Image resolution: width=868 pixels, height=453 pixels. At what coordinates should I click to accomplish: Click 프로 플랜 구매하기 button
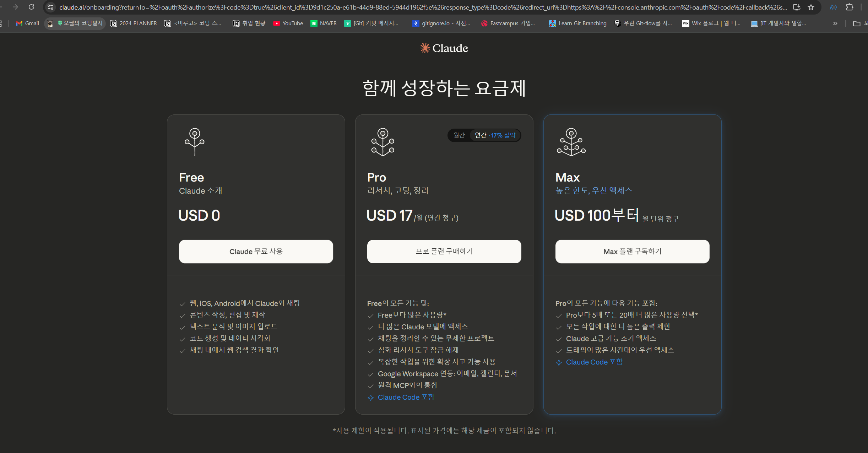pyautogui.click(x=444, y=252)
